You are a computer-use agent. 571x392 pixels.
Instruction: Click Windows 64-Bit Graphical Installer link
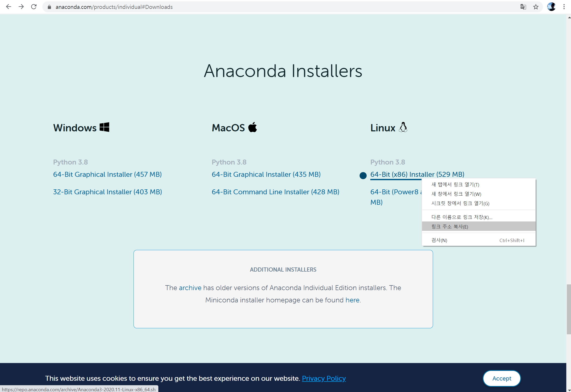coord(107,174)
